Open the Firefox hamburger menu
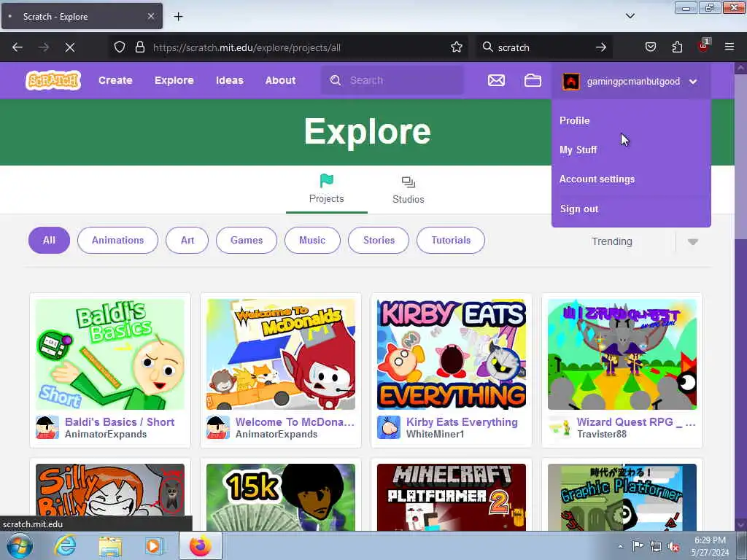 click(x=729, y=47)
